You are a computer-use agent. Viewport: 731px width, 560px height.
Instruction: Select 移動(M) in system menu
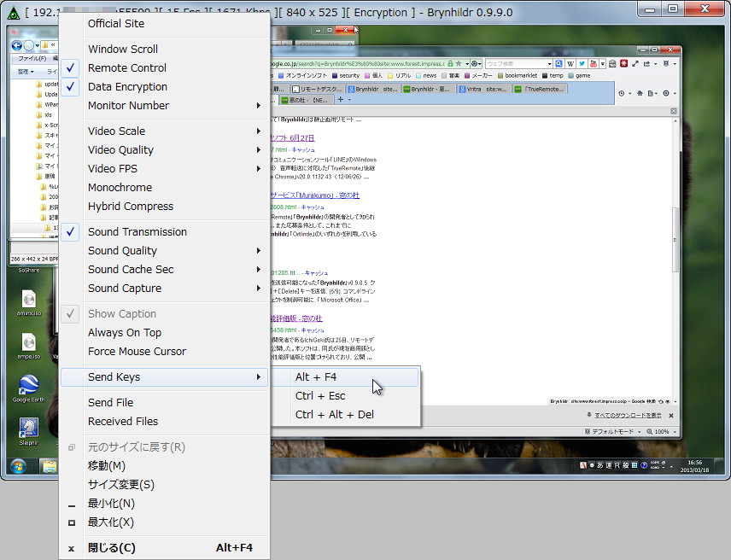164,465
